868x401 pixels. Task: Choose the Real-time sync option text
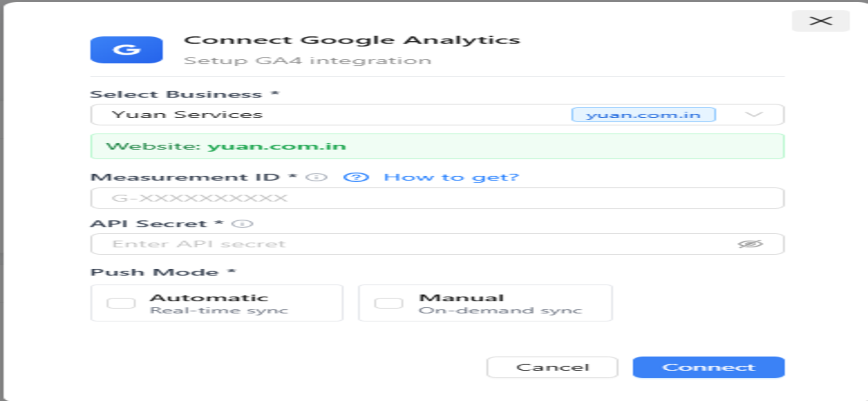click(x=219, y=311)
